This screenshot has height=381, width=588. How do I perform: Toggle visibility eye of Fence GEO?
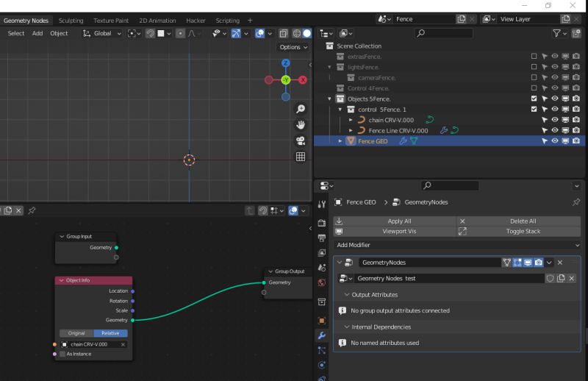[555, 140]
